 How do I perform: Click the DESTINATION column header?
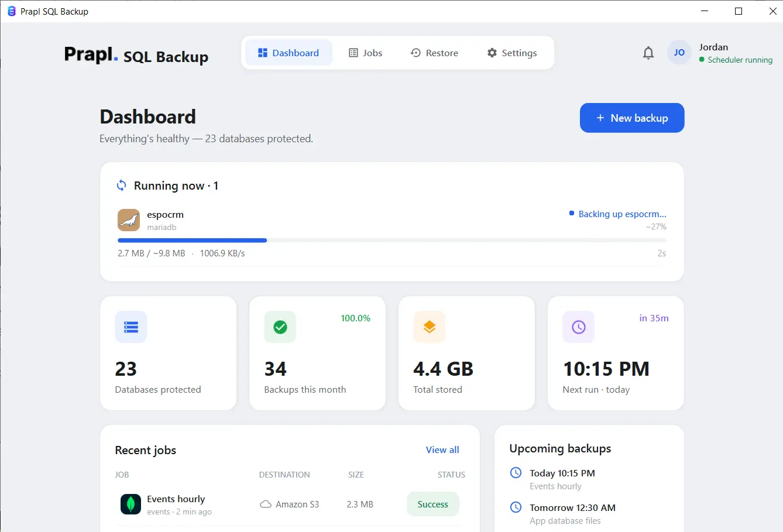(x=284, y=475)
